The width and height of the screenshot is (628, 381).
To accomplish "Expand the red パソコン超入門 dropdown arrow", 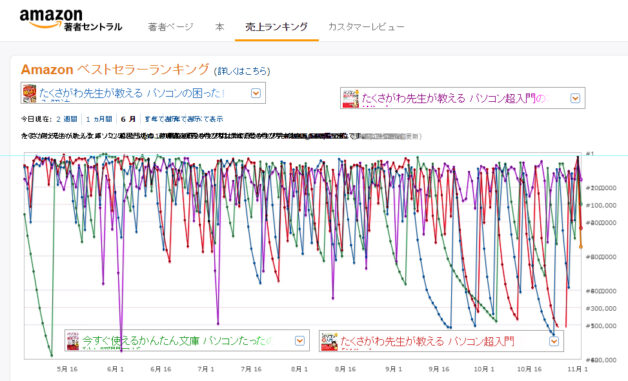I will click(554, 341).
